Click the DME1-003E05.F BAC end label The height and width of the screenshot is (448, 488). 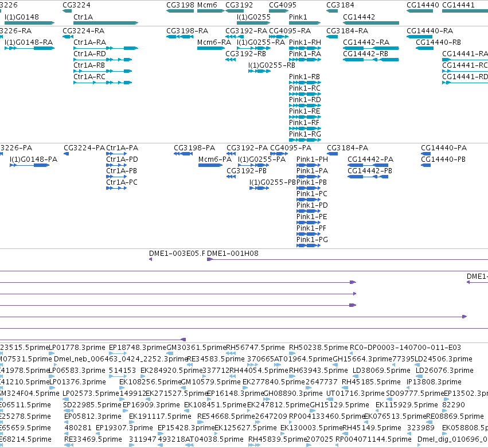(x=177, y=254)
